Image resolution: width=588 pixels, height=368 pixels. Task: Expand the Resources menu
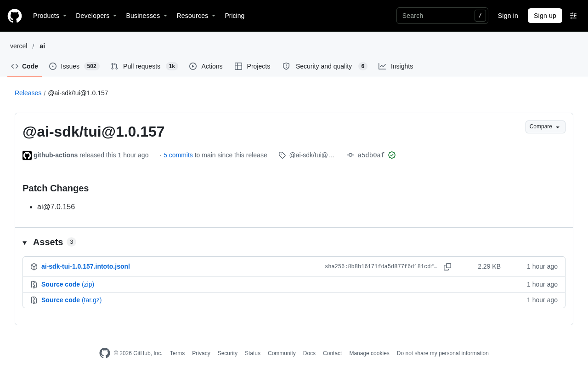point(196,16)
